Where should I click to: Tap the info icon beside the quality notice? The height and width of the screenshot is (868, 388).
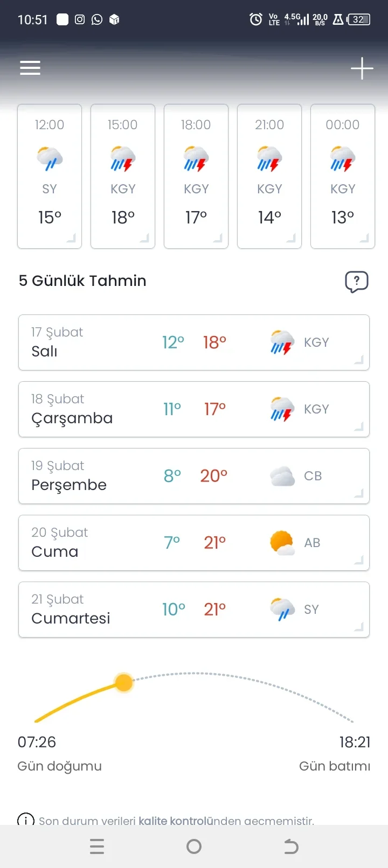point(26,820)
